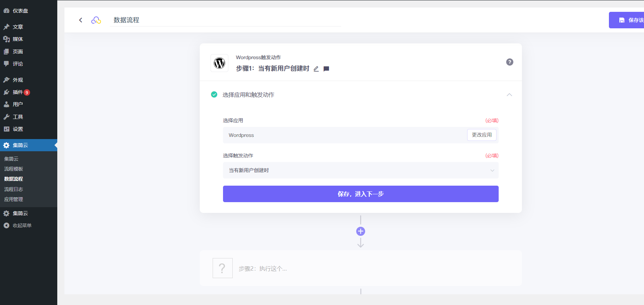Screen dimensions: 644x305
Task: Edit step 1 title with the pencil icon
Action: pos(316,69)
